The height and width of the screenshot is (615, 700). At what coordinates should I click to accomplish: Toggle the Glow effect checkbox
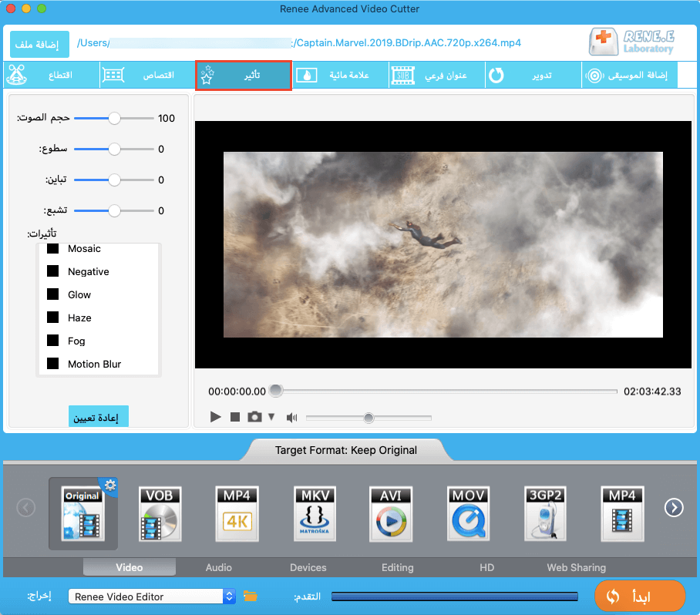53,294
